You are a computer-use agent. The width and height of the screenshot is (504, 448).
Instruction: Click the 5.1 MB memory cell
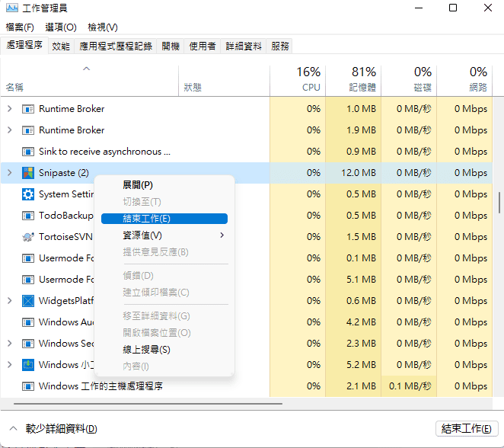[x=353, y=279]
